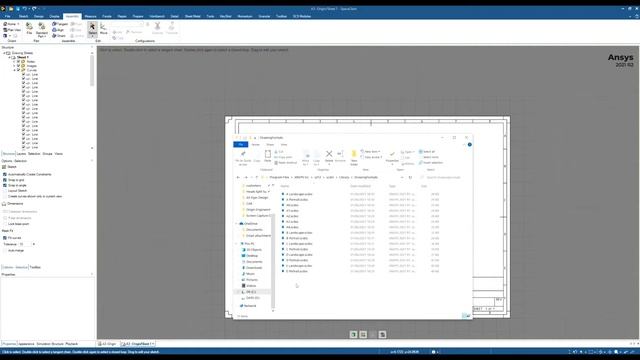Click the Align assembly condition icon
This screenshot has height=360, width=640.
(58, 30)
